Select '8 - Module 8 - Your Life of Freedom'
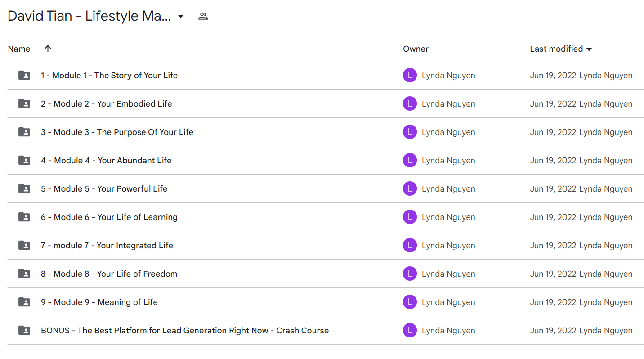The width and height of the screenshot is (644, 359). coord(109,274)
